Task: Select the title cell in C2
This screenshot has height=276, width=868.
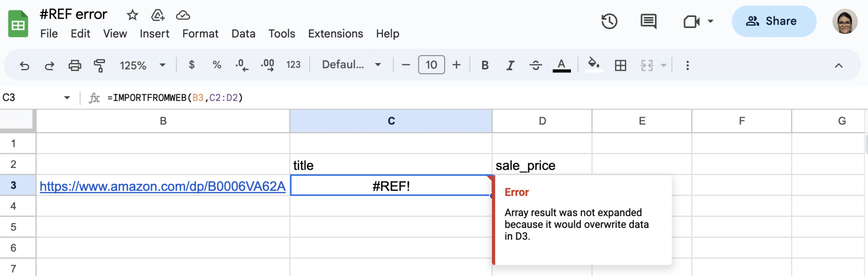Action: coord(391,165)
